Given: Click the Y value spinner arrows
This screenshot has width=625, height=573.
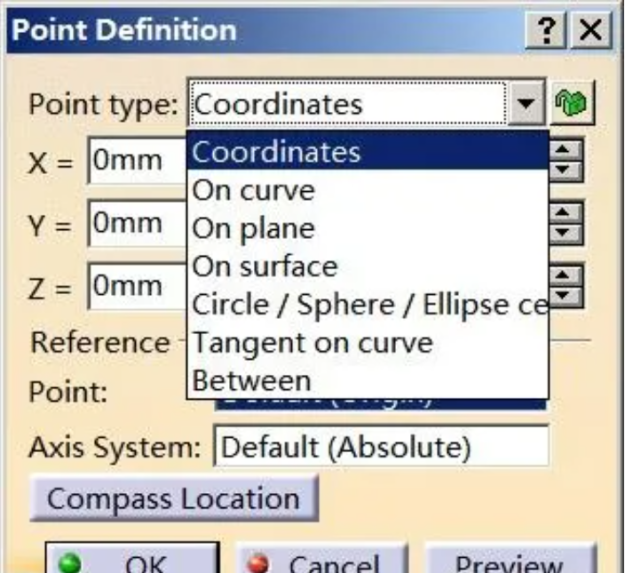Looking at the screenshot, I should tap(568, 221).
